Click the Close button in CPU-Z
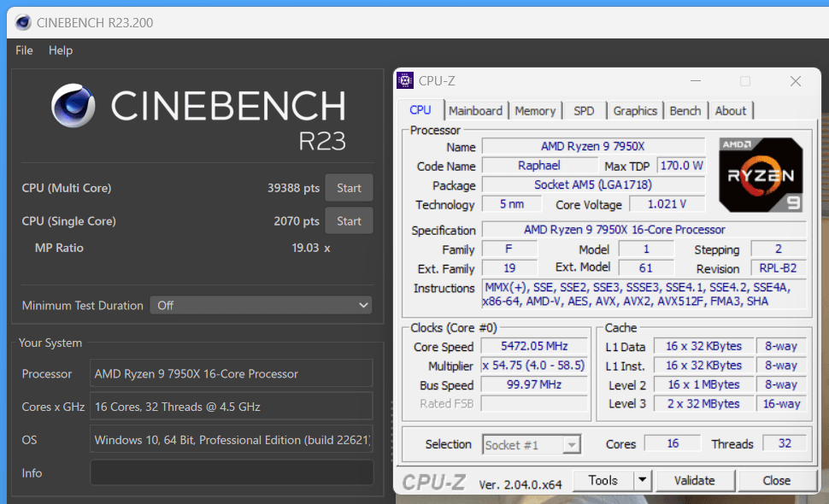Screen dimensions: 829x504 point(776,480)
